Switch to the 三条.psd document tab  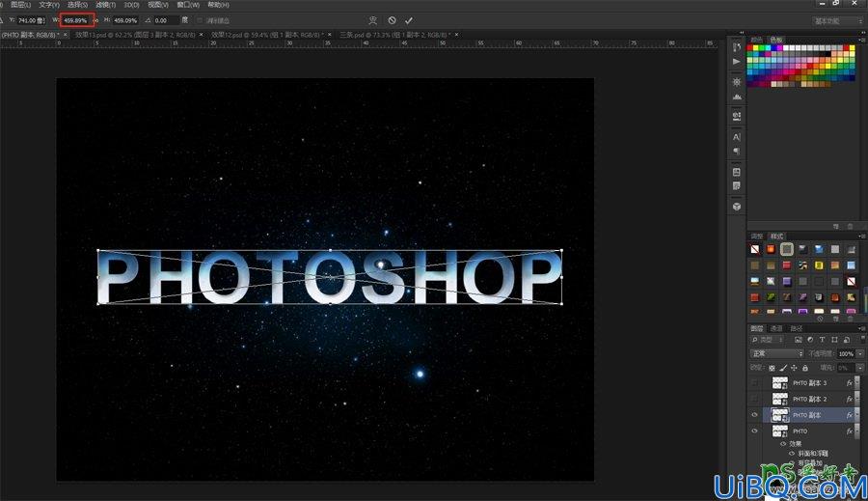pyautogui.click(x=395, y=35)
